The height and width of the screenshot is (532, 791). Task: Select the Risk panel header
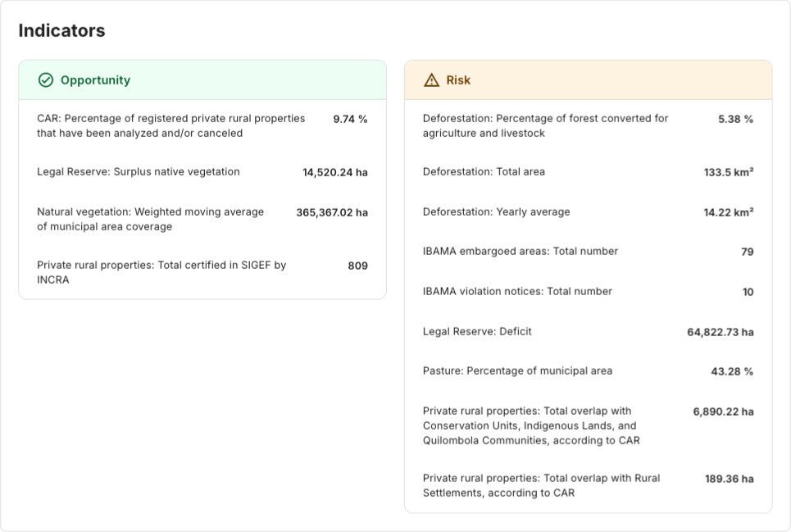(588, 80)
